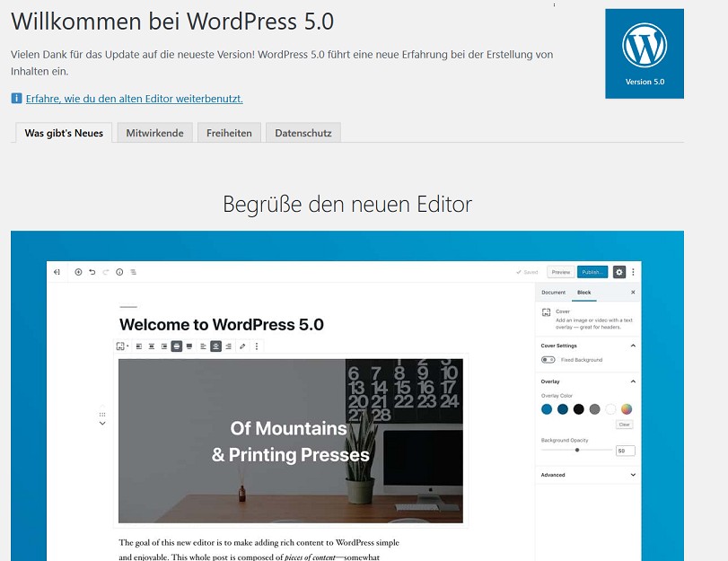Open the content structure info icon
The height and width of the screenshot is (561, 728).
pyautogui.click(x=119, y=272)
